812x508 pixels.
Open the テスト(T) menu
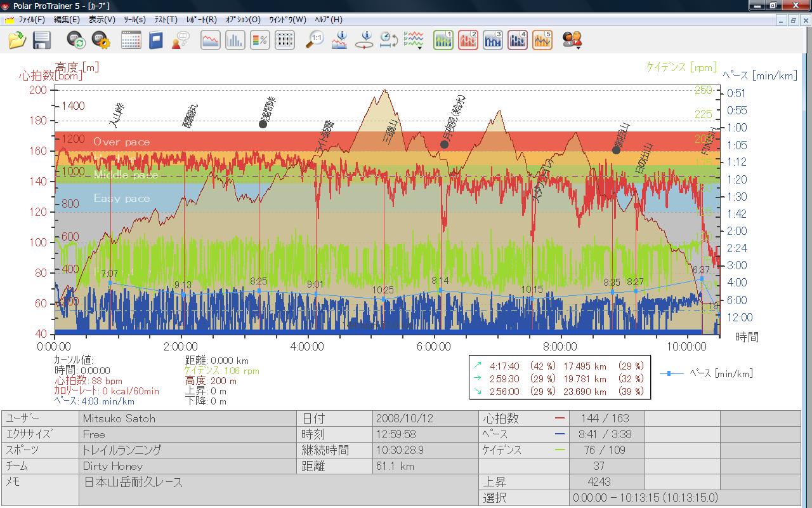[x=166, y=20]
